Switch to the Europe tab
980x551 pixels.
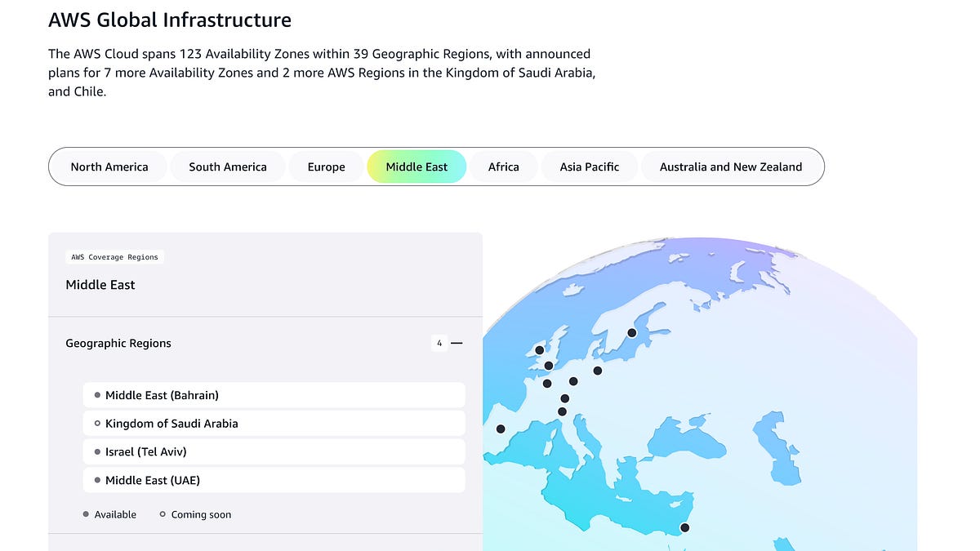click(x=326, y=167)
